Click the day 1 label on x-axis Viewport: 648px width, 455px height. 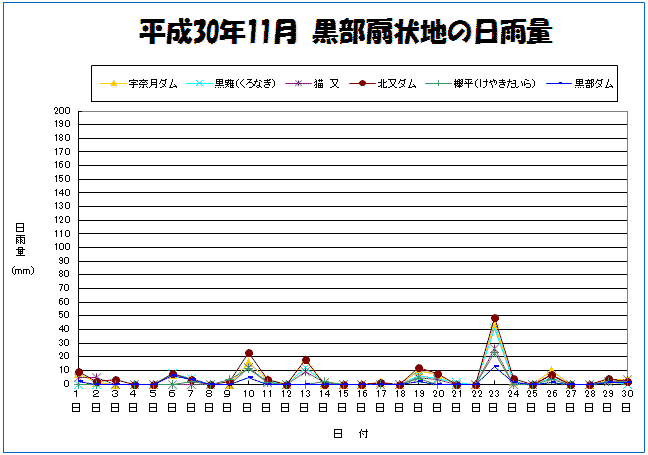pyautogui.click(x=77, y=395)
